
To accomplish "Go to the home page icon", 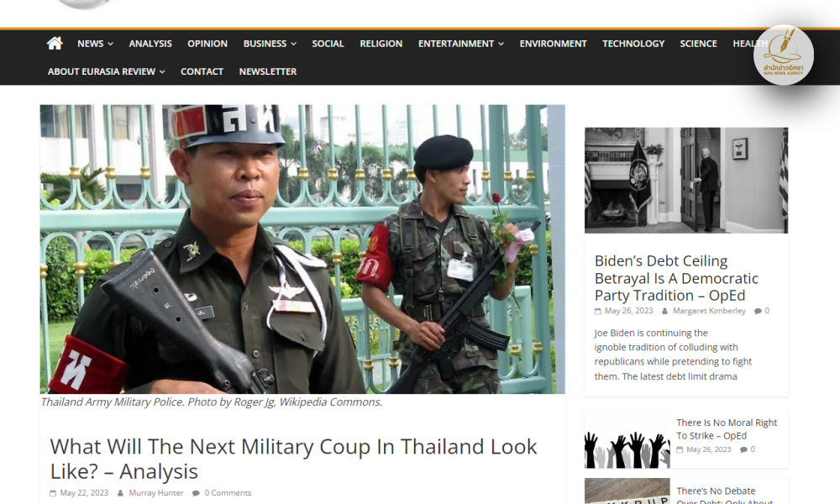I will [55, 44].
